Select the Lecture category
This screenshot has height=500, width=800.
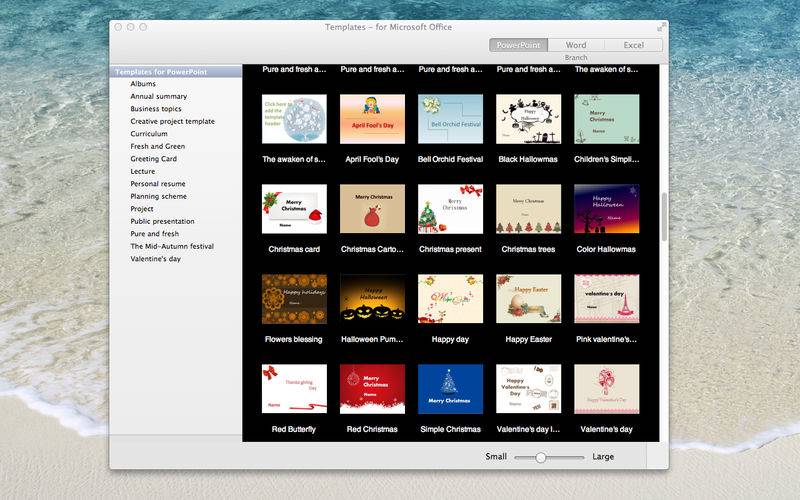click(x=143, y=171)
